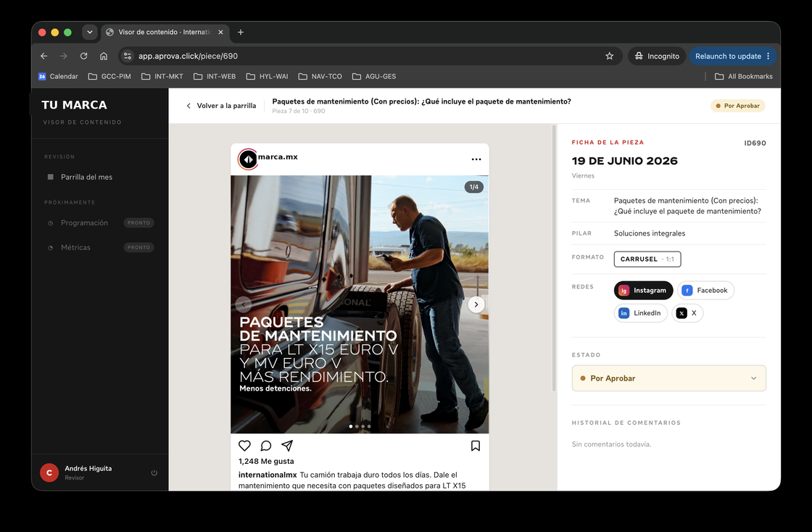Open a new browser tab

241,32
